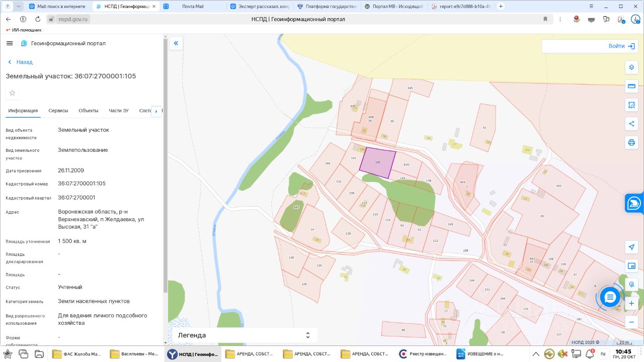Viewport: 644px width, 362px height.
Task: Share the current map view
Action: pos(631,124)
